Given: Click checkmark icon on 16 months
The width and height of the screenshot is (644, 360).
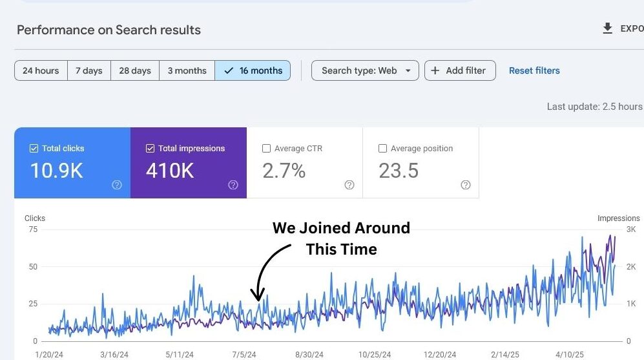Looking at the screenshot, I should click(229, 70).
